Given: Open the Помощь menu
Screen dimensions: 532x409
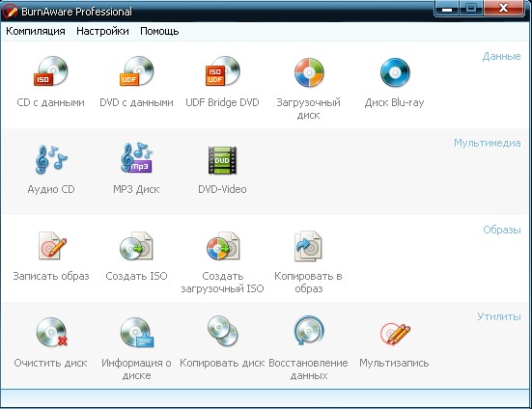Looking at the screenshot, I should (159, 31).
